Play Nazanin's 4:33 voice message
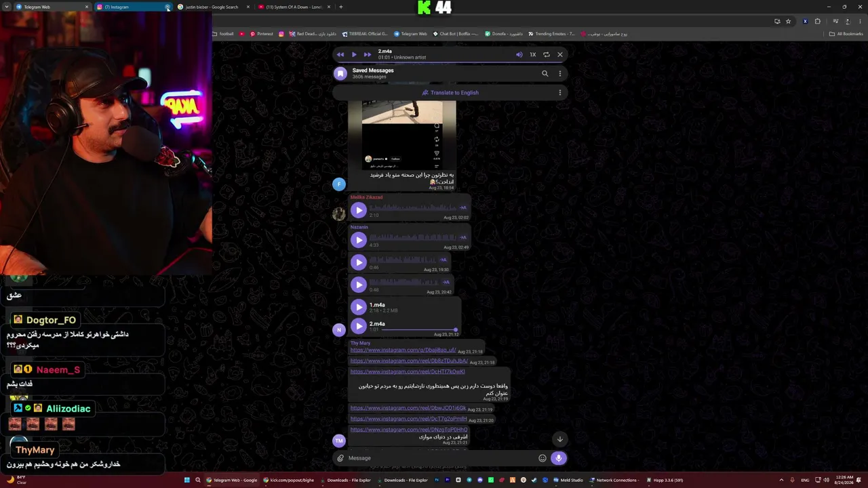 tap(359, 240)
